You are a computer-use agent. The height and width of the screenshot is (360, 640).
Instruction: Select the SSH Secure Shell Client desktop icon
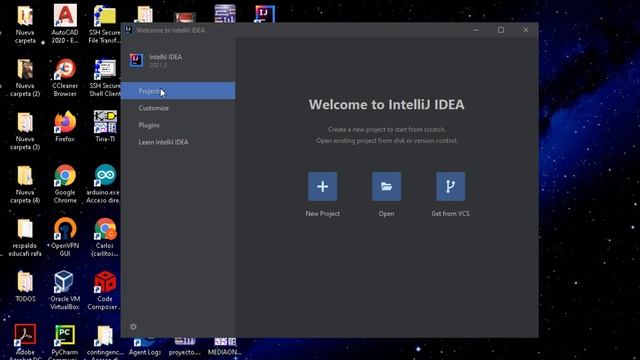click(x=104, y=78)
